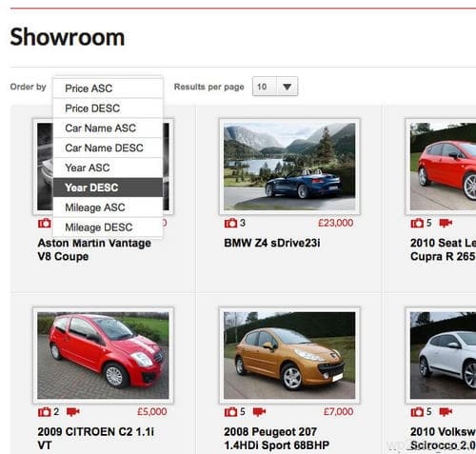Select Car Name DESC ordering

[108, 148]
